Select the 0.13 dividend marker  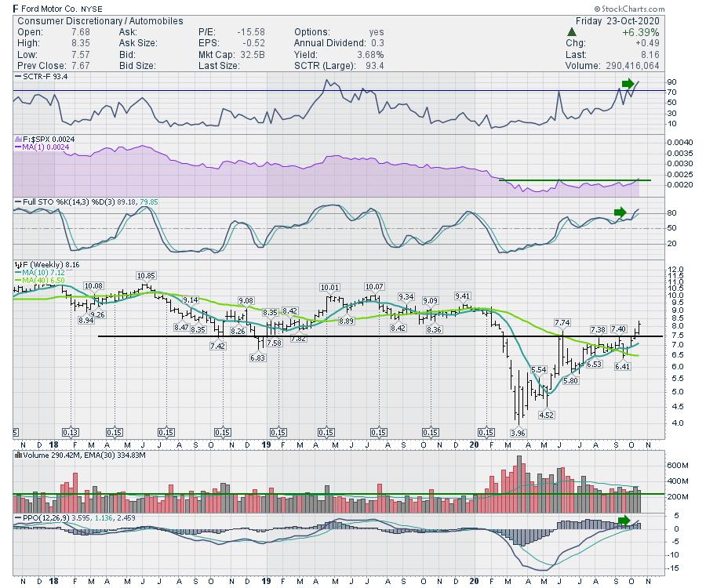72,432
